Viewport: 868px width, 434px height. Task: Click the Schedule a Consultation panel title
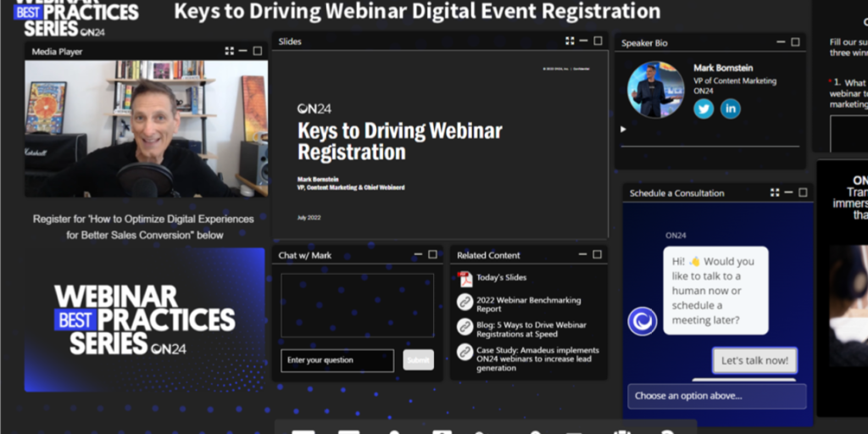coord(676,193)
